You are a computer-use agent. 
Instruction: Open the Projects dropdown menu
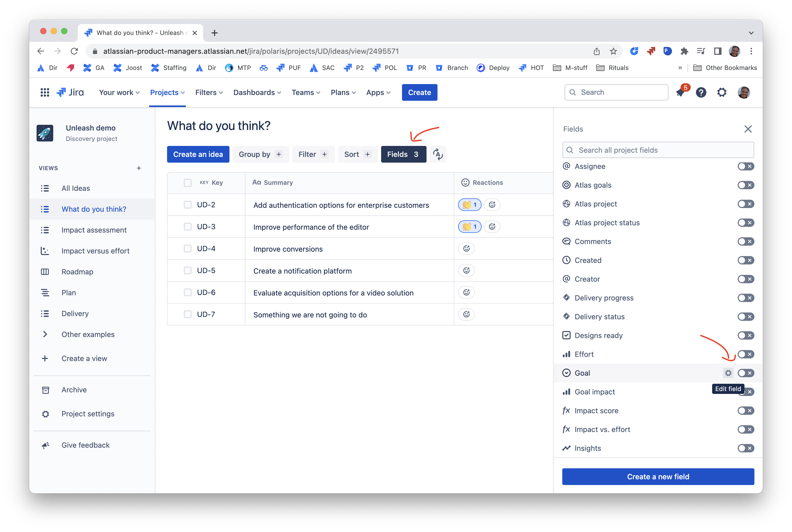click(x=167, y=92)
